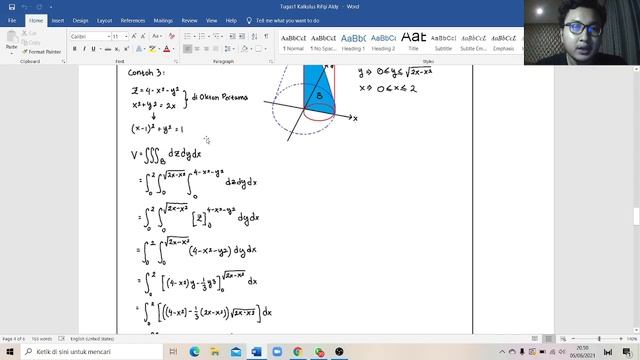Toggle Italic formatting
640x360 pixels.
(84, 49)
